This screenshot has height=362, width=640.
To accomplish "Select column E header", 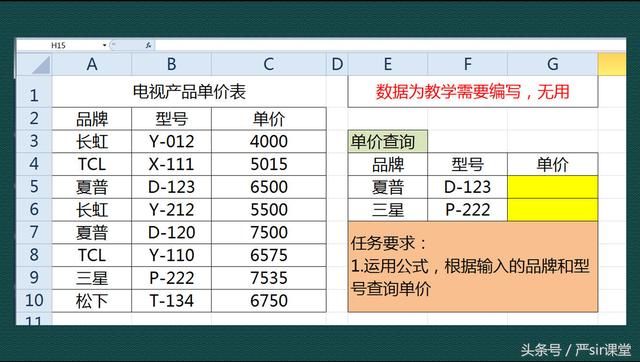I will (388, 64).
